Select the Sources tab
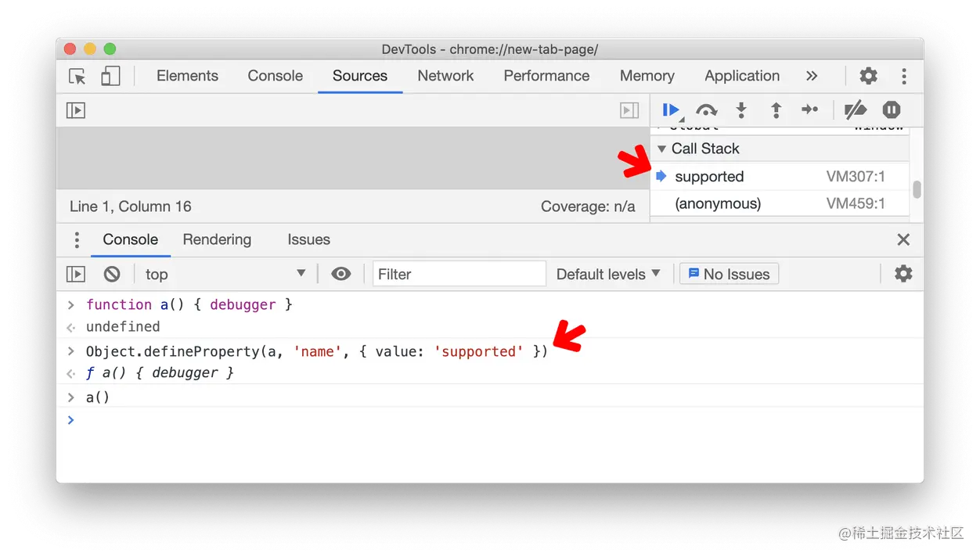 [360, 76]
